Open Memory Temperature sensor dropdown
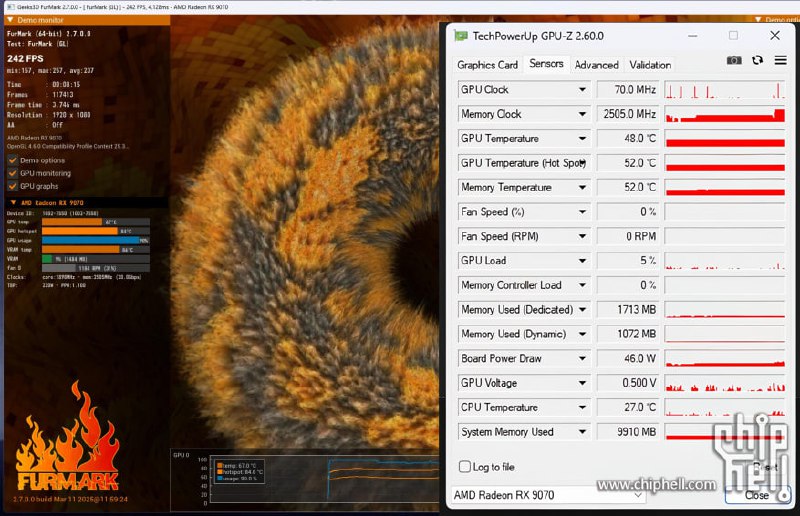 coord(582,187)
